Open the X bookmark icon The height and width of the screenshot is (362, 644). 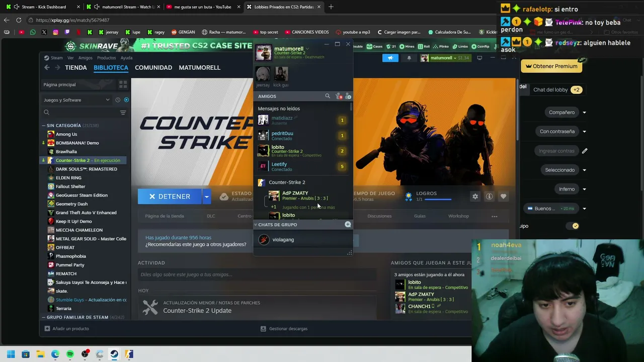(x=44, y=32)
